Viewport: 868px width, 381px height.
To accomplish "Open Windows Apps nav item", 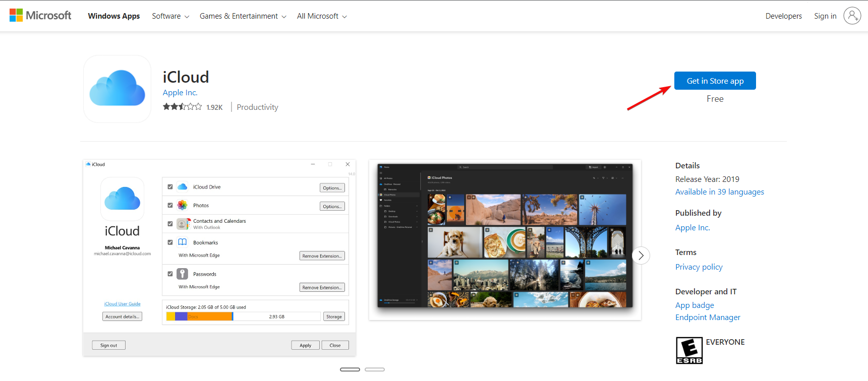I will pos(114,16).
